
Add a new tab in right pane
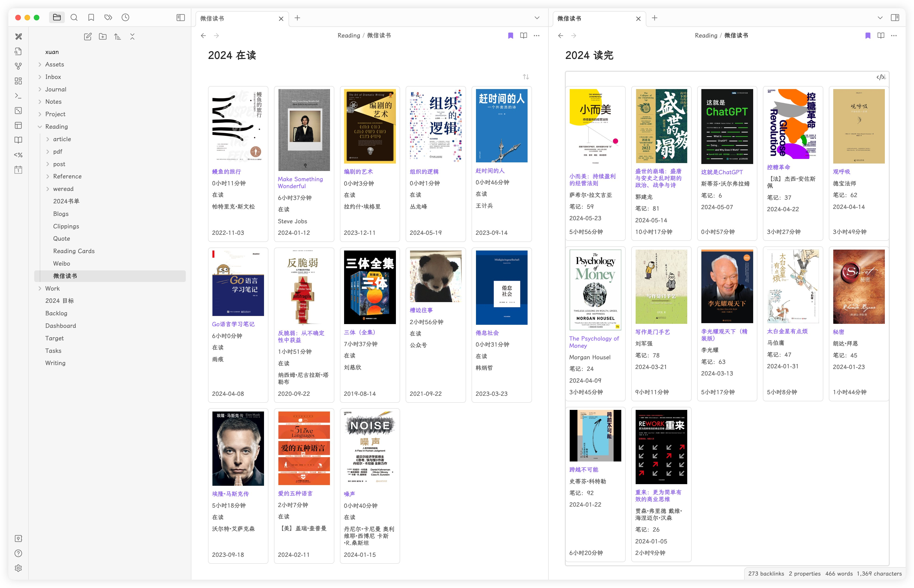tap(654, 18)
